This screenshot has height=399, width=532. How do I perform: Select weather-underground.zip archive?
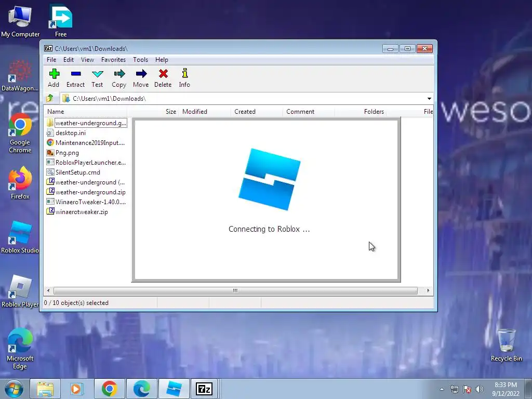pos(86,192)
